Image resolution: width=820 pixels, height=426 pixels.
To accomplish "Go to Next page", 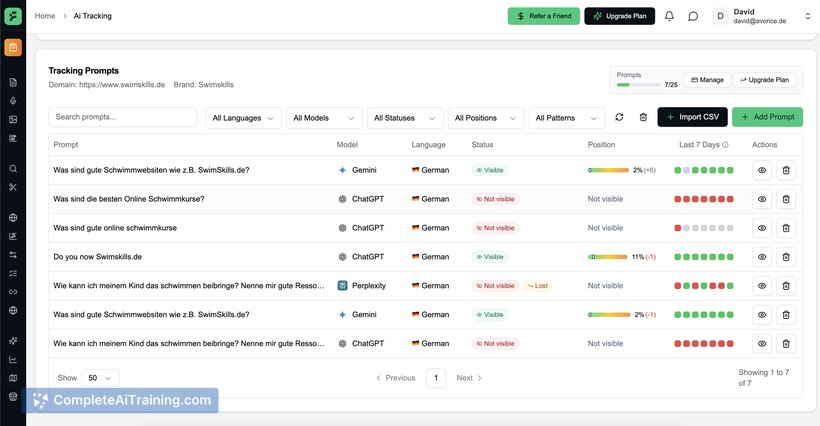I will pos(469,378).
